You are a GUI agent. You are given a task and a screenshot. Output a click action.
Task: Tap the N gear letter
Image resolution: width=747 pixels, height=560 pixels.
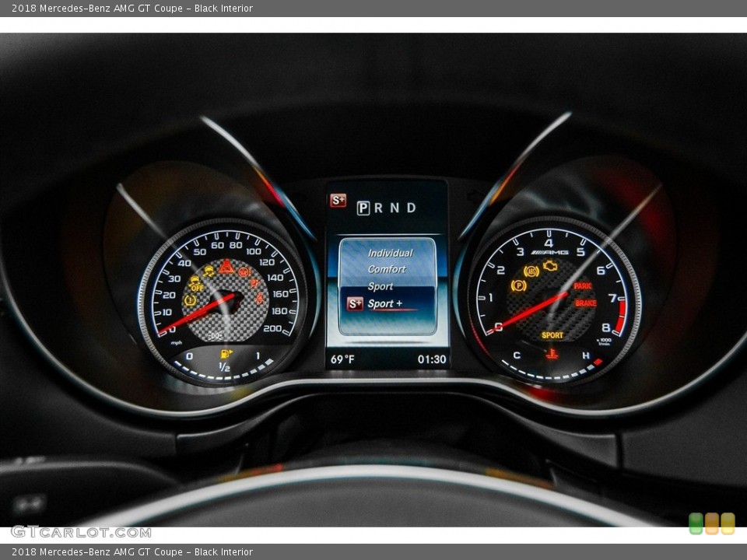tap(395, 208)
